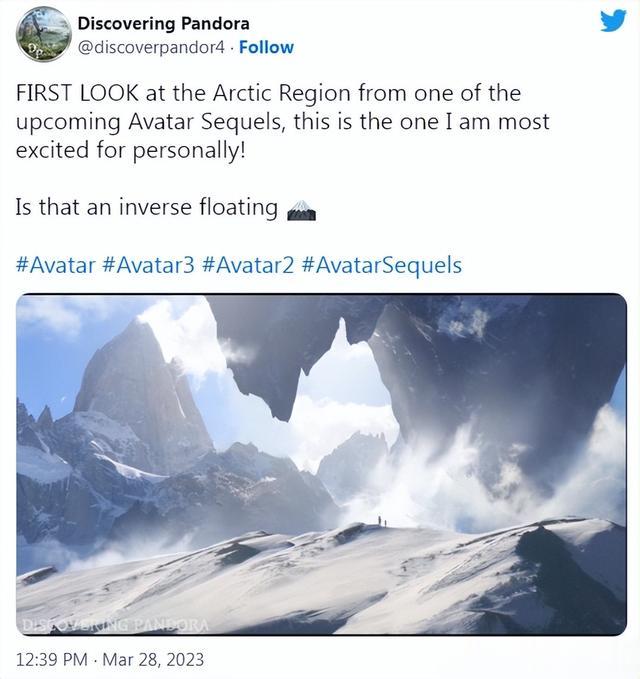
Task: Open the #Avatar2 hashtag
Action: click(248, 265)
